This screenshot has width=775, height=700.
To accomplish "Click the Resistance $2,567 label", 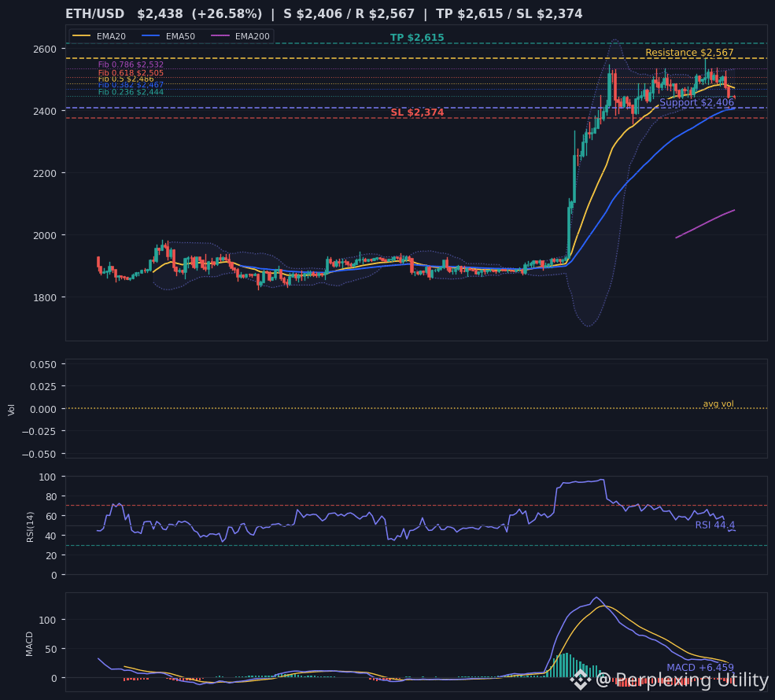I will [x=689, y=53].
